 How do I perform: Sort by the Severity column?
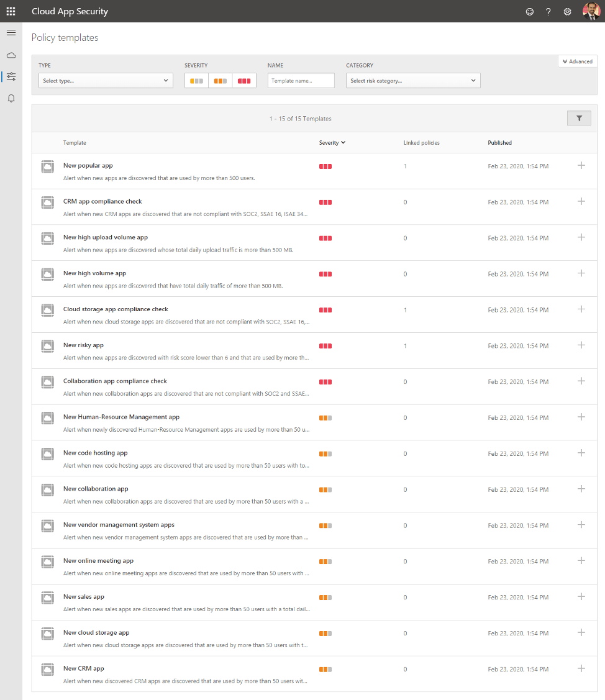click(332, 143)
